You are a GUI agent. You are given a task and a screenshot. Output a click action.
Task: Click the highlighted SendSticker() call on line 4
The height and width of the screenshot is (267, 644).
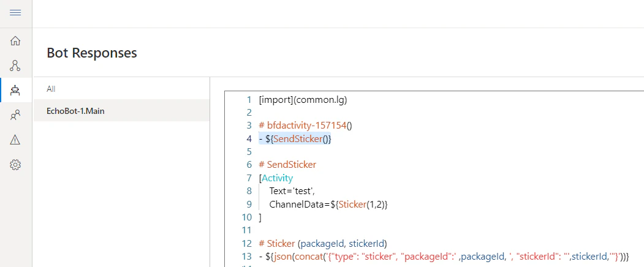[x=302, y=139]
